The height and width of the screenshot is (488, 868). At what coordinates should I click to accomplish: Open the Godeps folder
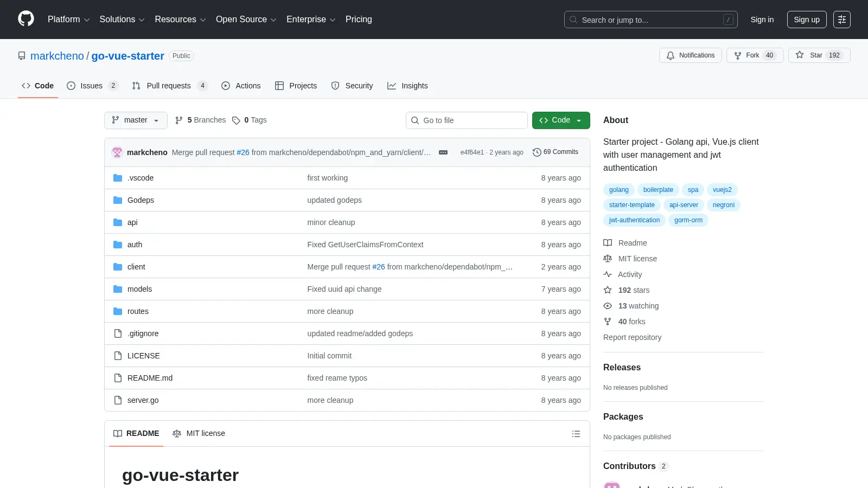click(x=141, y=200)
